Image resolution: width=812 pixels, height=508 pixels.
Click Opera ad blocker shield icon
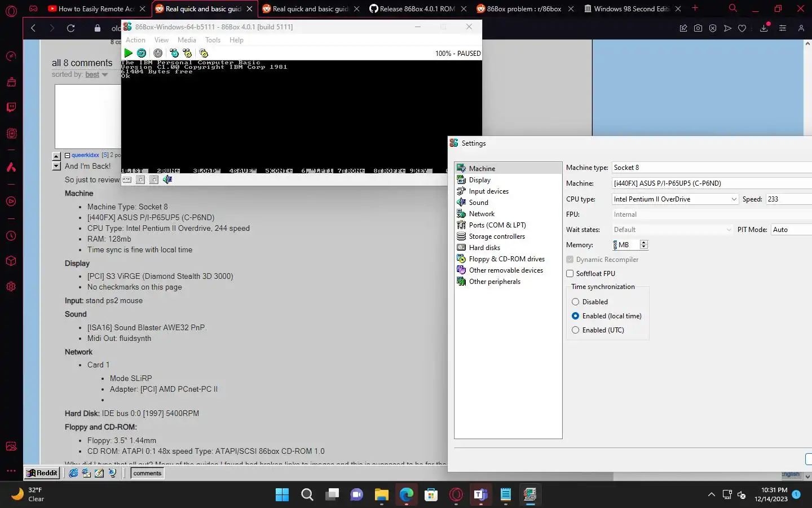click(713, 28)
